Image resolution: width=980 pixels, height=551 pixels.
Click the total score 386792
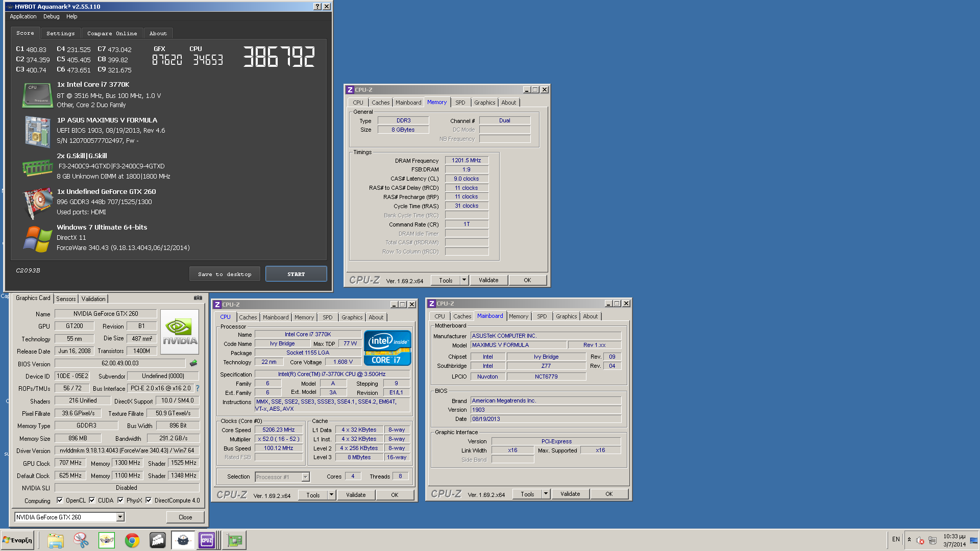[279, 57]
